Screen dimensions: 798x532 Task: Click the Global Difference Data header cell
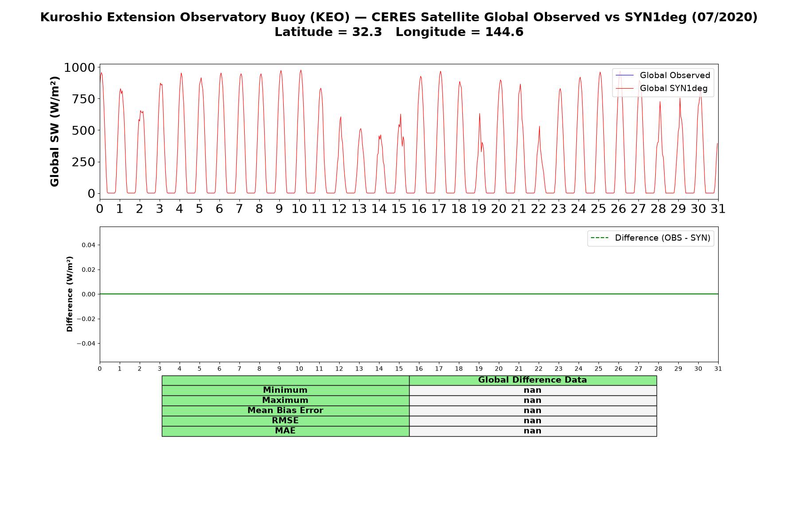[532, 380]
